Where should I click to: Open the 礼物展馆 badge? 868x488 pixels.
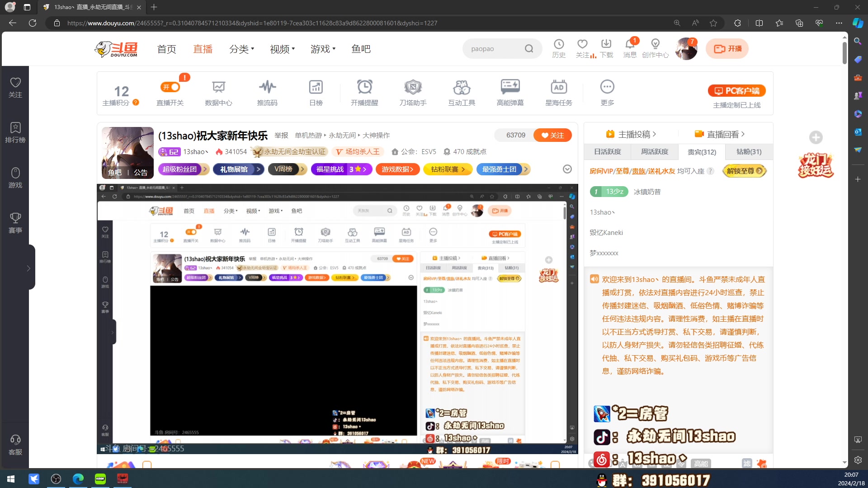pyautogui.click(x=238, y=169)
